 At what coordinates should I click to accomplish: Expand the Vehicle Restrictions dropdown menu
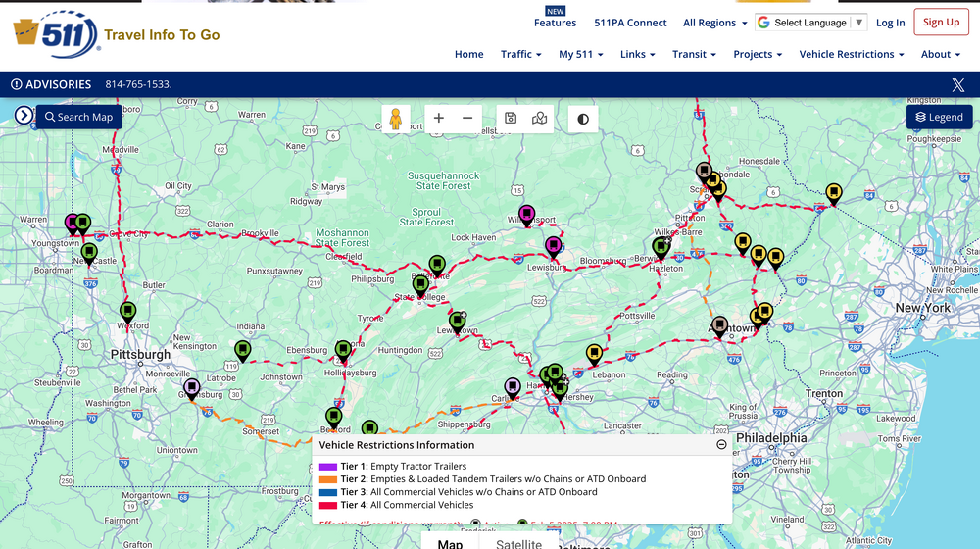[x=852, y=54]
